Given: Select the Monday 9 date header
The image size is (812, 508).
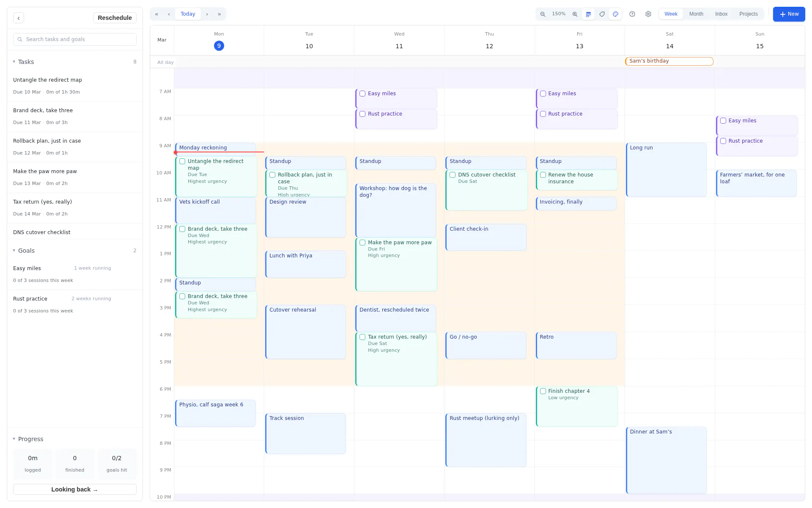Looking at the screenshot, I should 219,46.
